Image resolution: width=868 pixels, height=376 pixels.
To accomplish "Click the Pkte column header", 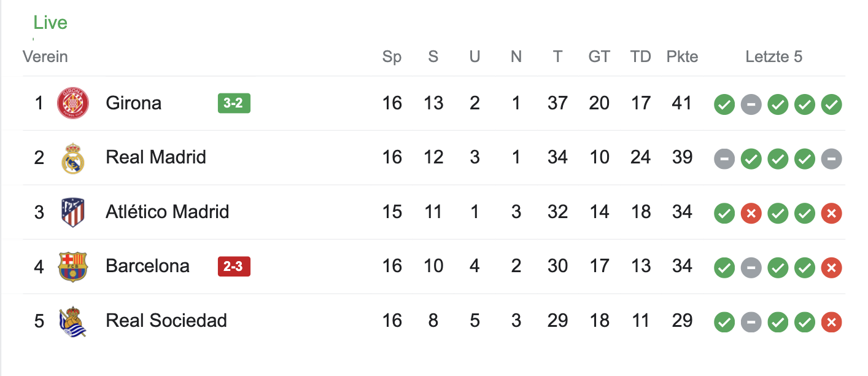I will [x=682, y=57].
